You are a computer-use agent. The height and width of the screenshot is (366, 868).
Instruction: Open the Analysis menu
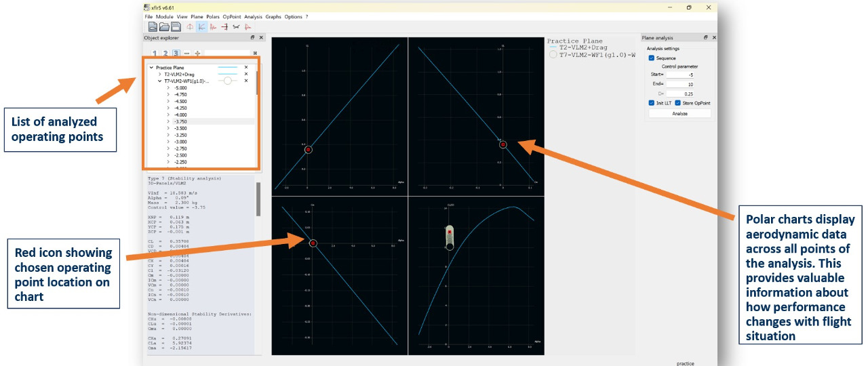(x=252, y=16)
